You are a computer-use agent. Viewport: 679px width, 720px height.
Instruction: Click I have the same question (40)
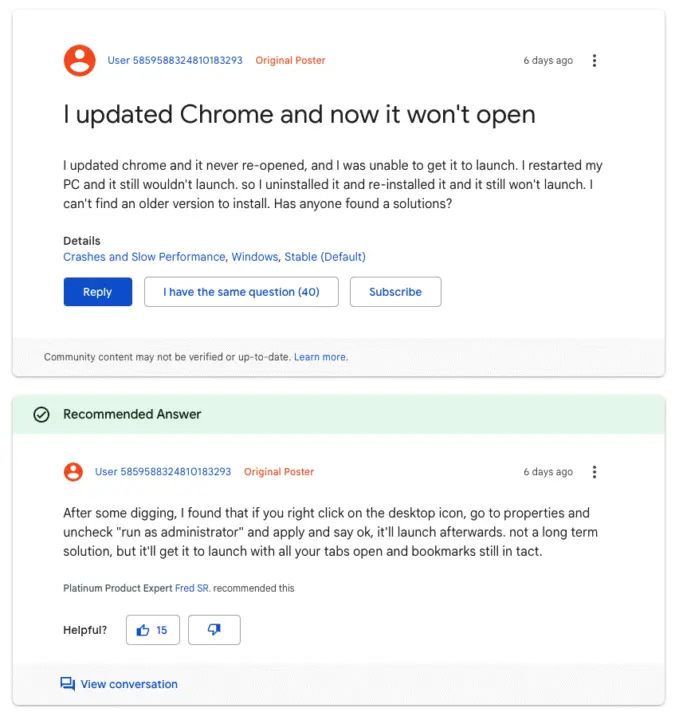[x=241, y=292]
